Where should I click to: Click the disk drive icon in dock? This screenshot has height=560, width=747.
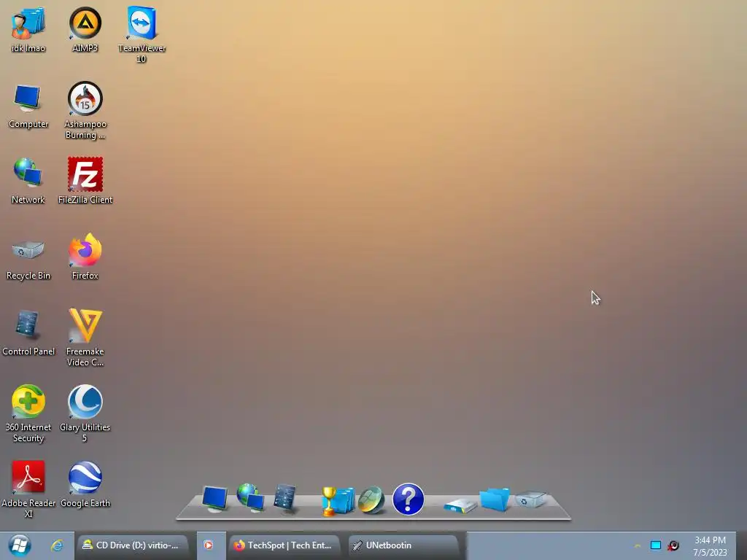pyautogui.click(x=460, y=505)
